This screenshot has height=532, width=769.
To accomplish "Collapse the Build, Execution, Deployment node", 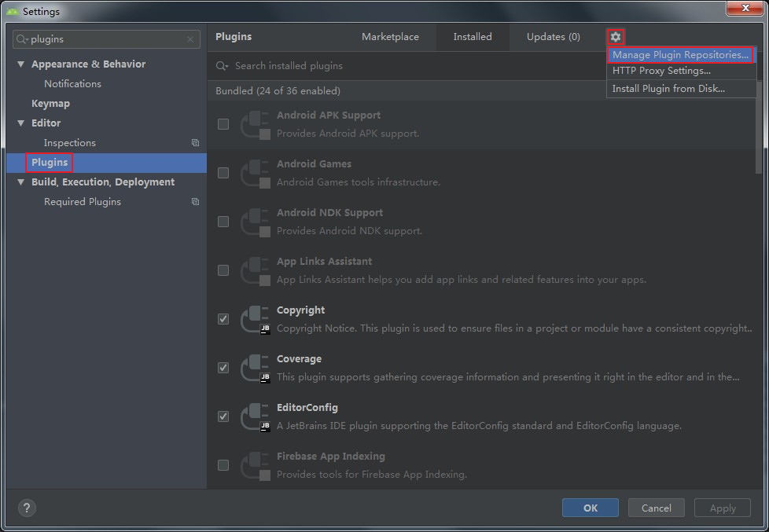I will (20, 182).
